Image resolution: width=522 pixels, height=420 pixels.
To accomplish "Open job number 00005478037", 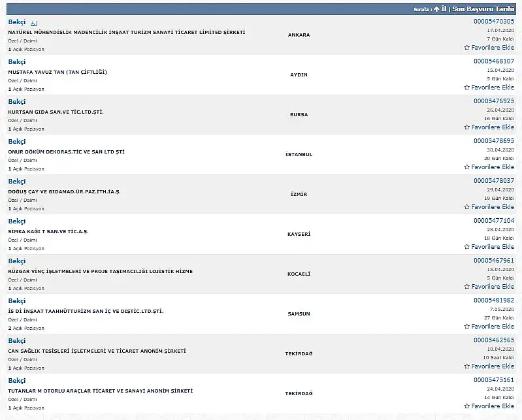I will click(494, 181).
